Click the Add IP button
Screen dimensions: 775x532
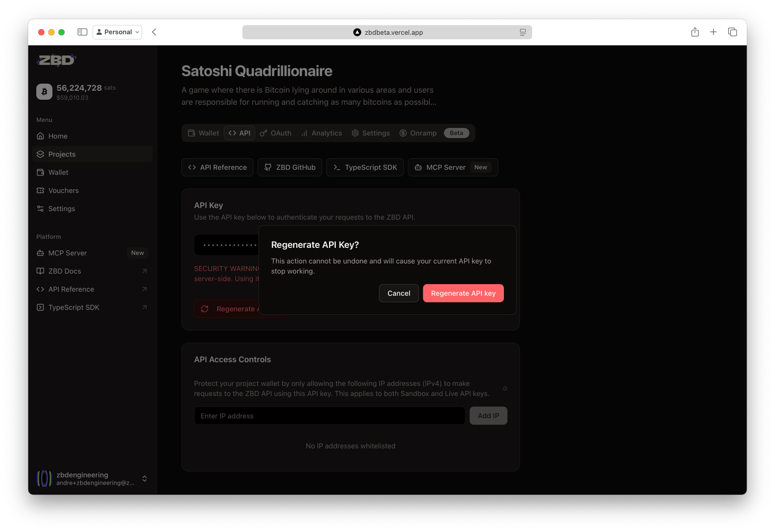tap(488, 416)
